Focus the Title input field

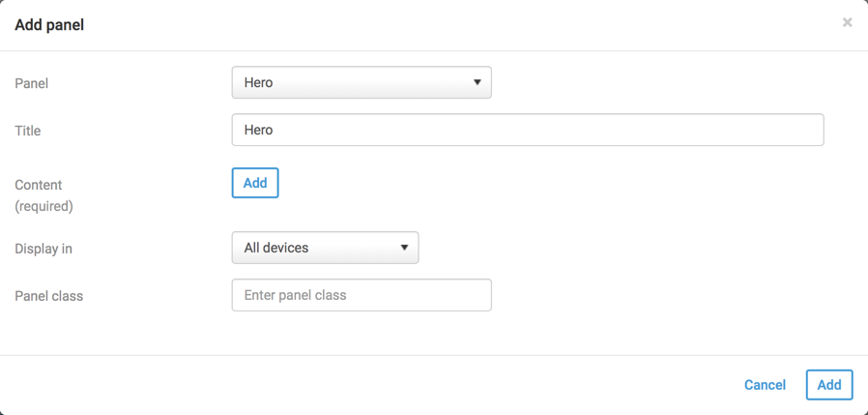[527, 130]
